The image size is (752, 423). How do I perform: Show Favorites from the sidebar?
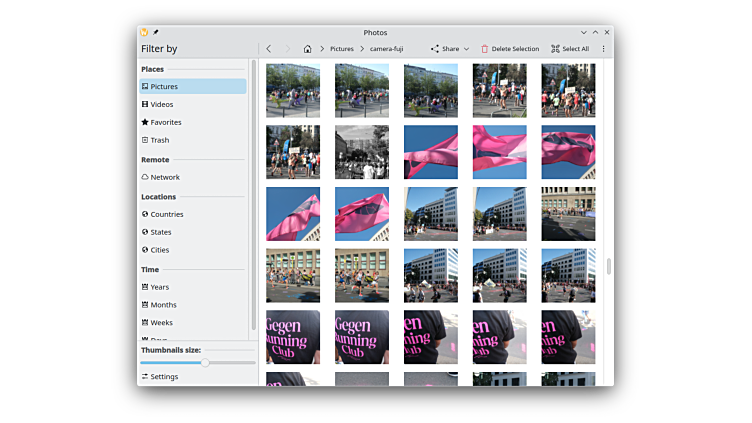point(165,122)
